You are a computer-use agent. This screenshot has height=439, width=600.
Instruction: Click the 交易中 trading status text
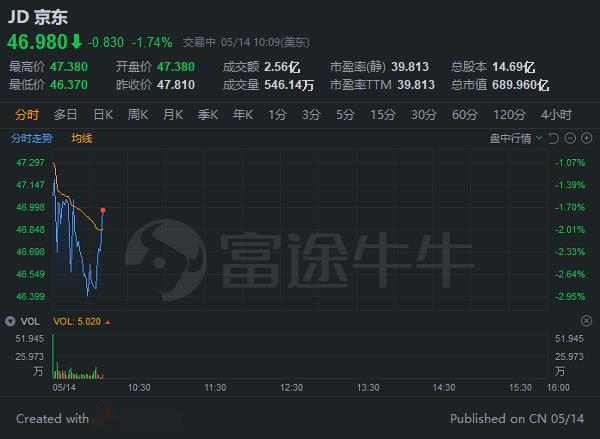199,42
